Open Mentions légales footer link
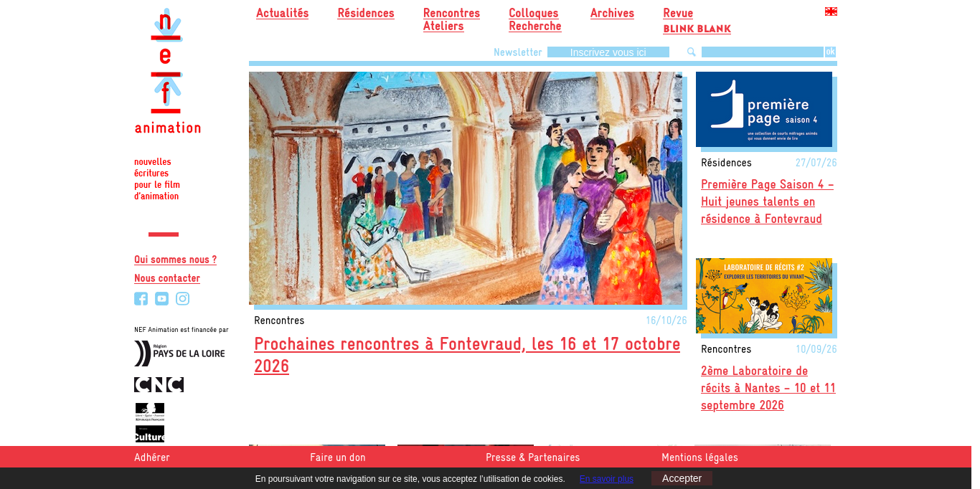Viewport: 980px width, 489px height. point(699,457)
